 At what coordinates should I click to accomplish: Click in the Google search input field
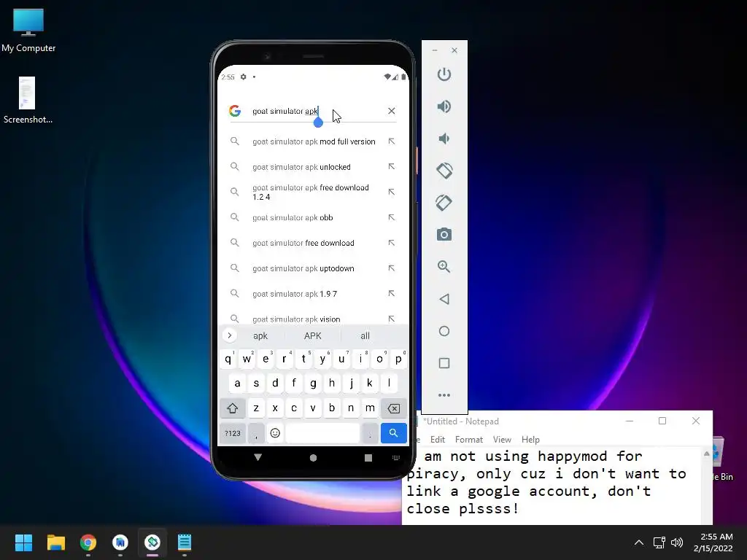317,111
